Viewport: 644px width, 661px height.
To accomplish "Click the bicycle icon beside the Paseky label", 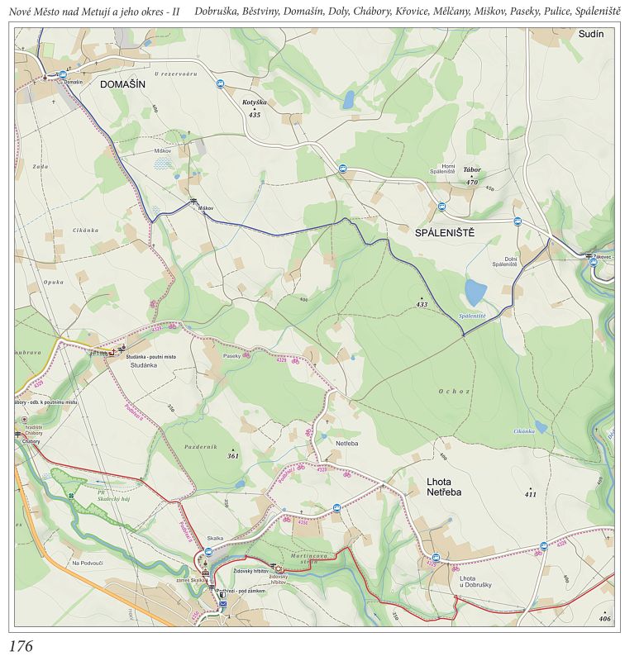I will (x=246, y=355).
